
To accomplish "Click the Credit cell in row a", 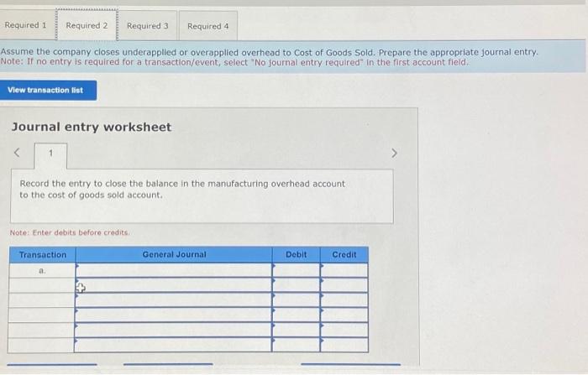I will (344, 270).
